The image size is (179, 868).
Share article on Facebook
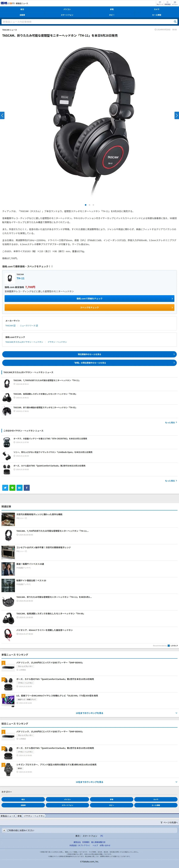click(x=26, y=488)
